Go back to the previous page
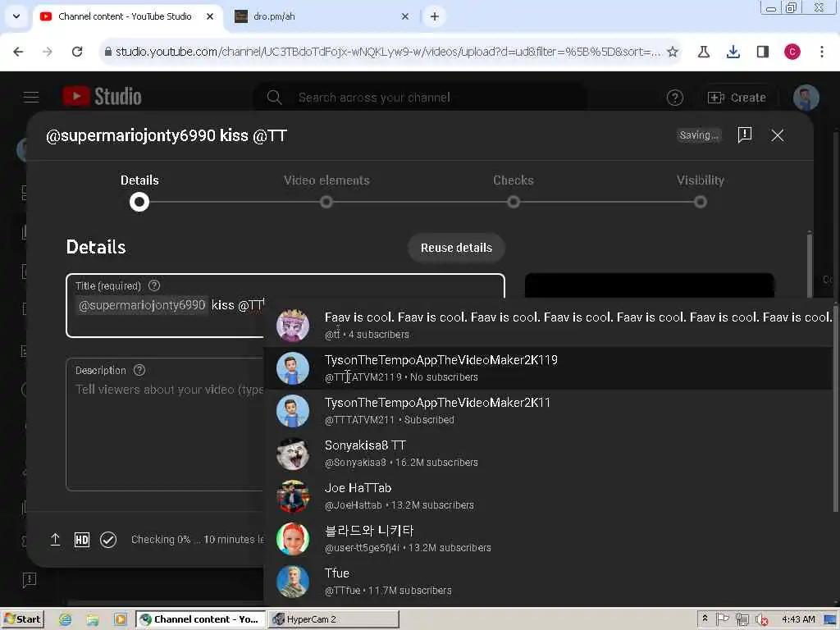 (x=18, y=52)
